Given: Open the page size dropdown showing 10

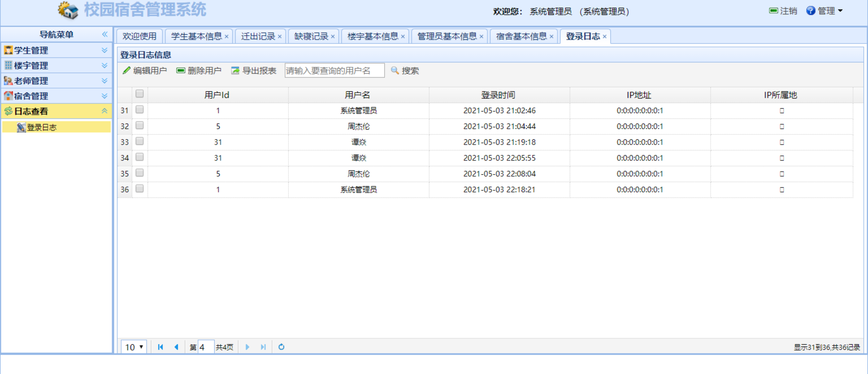Looking at the screenshot, I should (134, 347).
